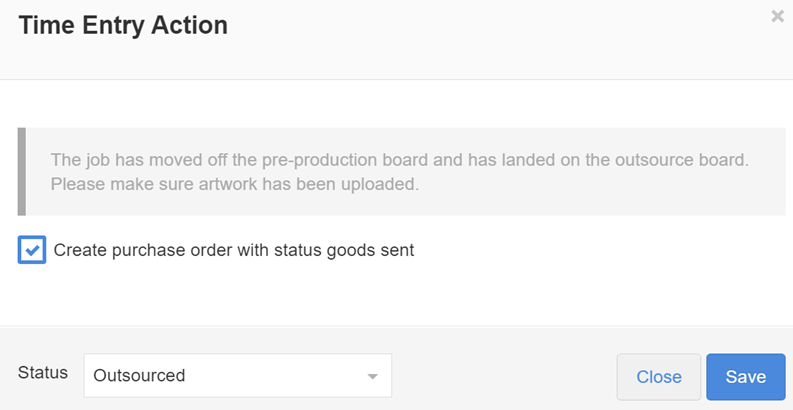The width and height of the screenshot is (793, 410).
Task: Click the 'Outsourced' selected value text
Action: pos(139,376)
